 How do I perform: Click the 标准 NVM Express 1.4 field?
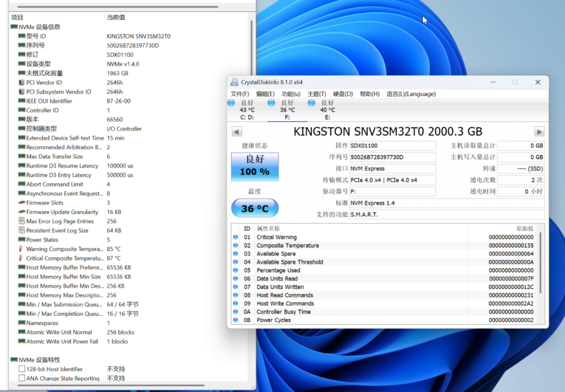(x=447, y=203)
